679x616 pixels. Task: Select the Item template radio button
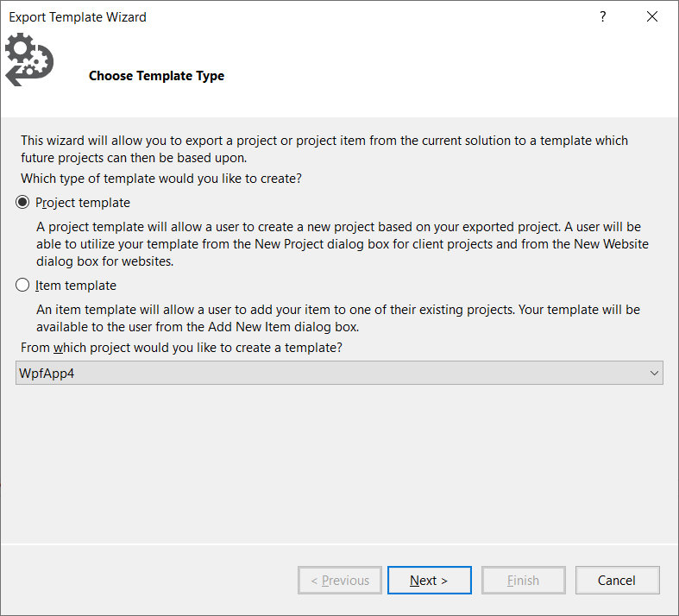tap(22, 286)
